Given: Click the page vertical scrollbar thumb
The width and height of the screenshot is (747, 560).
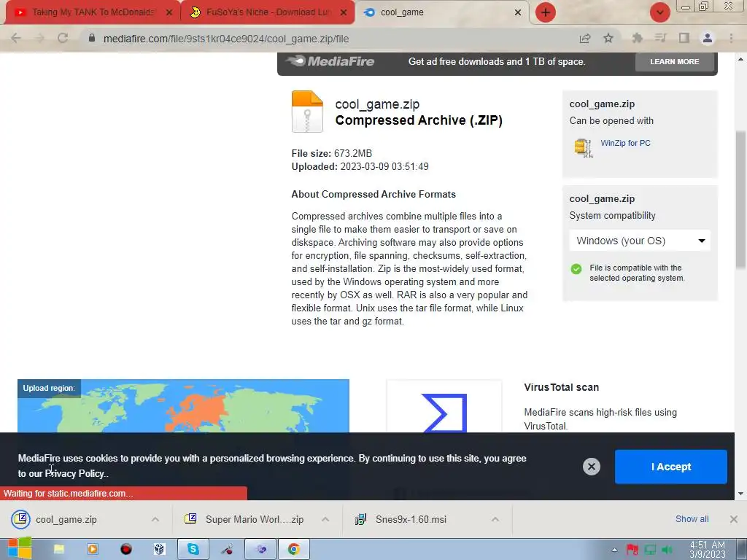Looking at the screenshot, I should [741, 199].
